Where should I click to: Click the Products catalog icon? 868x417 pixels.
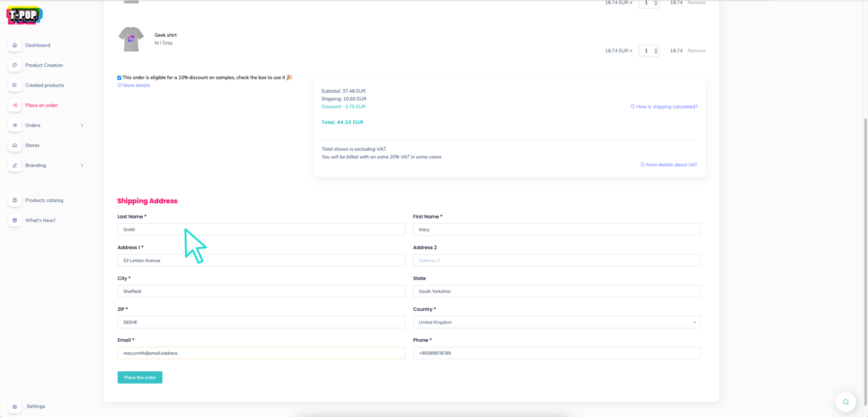pos(15,200)
